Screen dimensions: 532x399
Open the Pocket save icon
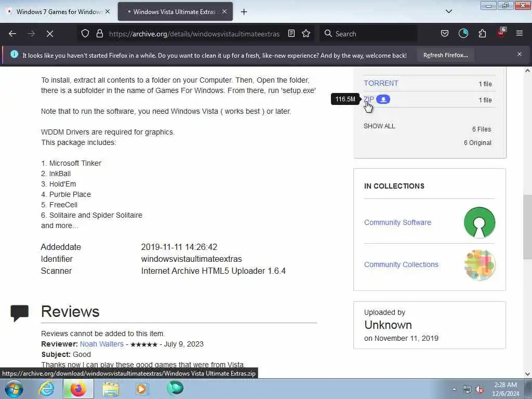pos(445,34)
